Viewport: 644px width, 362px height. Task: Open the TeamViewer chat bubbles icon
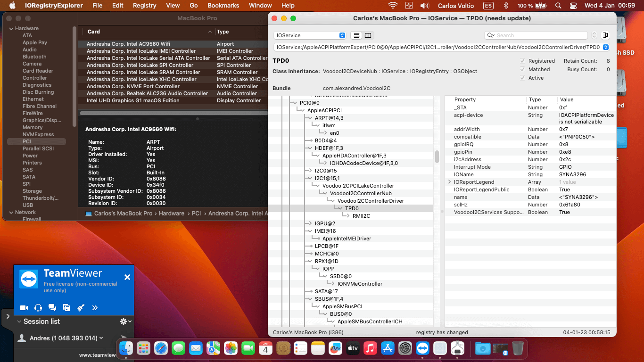point(52,308)
